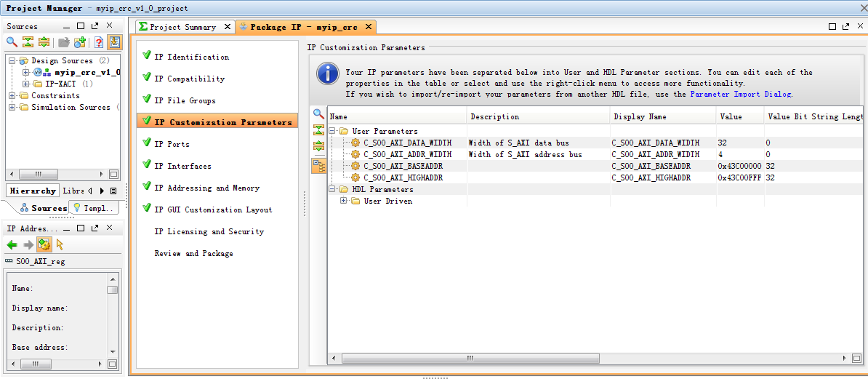Expand the User Driven folder

344,201
